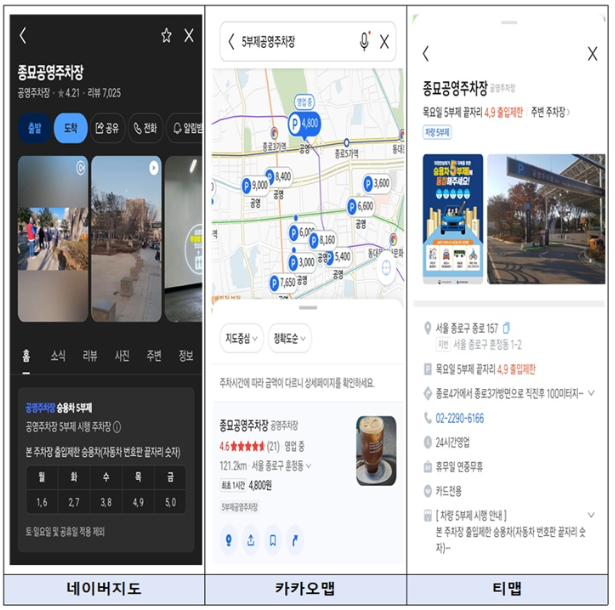Tap the share icon in KakaoMap result card
Viewport: 615px width, 610px height.
(251, 540)
